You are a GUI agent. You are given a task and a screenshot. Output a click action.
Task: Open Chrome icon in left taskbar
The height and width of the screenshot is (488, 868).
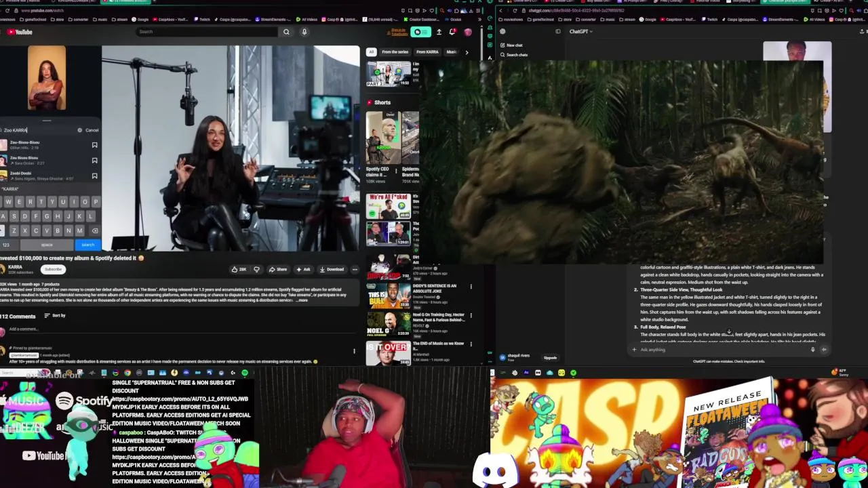[127, 373]
